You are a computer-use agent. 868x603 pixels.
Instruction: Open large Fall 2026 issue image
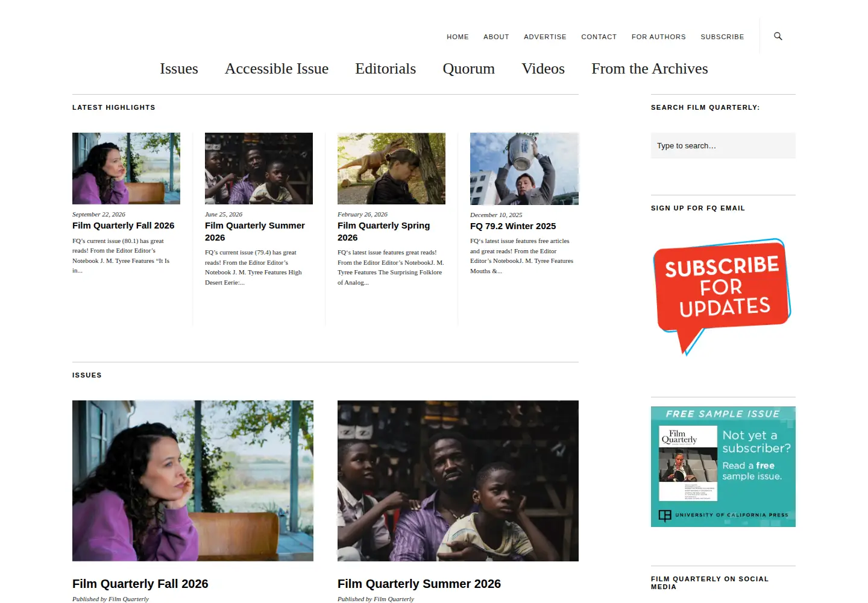193,481
